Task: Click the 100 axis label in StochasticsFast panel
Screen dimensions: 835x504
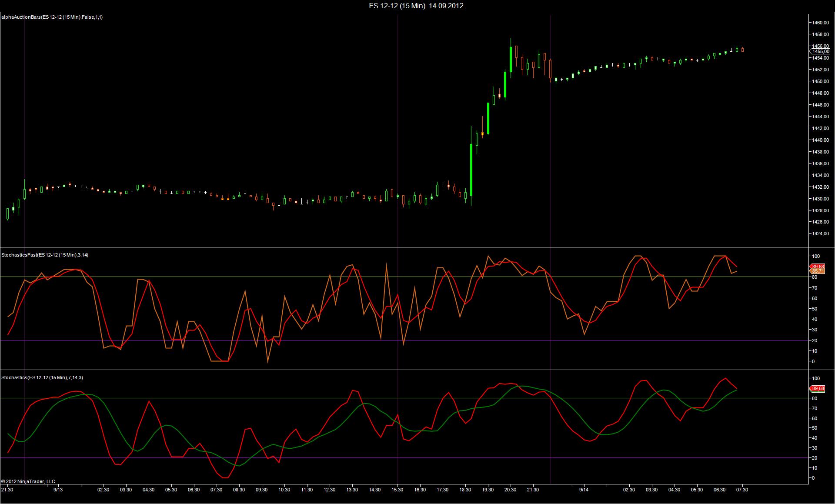Action: point(815,256)
